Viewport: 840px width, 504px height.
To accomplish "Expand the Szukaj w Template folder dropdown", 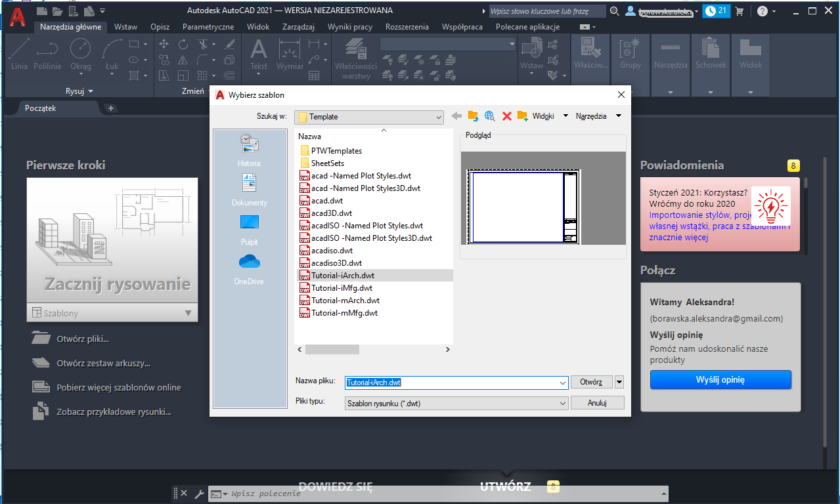I will click(x=439, y=117).
